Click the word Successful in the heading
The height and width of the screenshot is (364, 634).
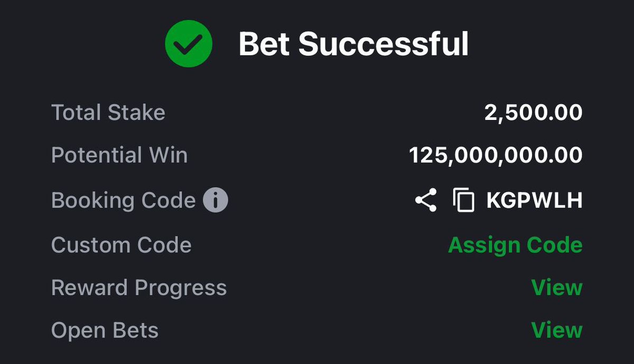point(383,44)
